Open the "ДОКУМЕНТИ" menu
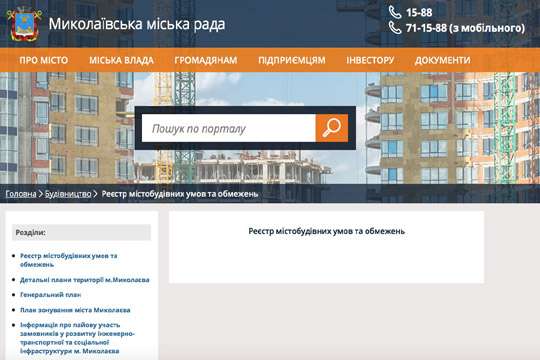 [x=443, y=60]
